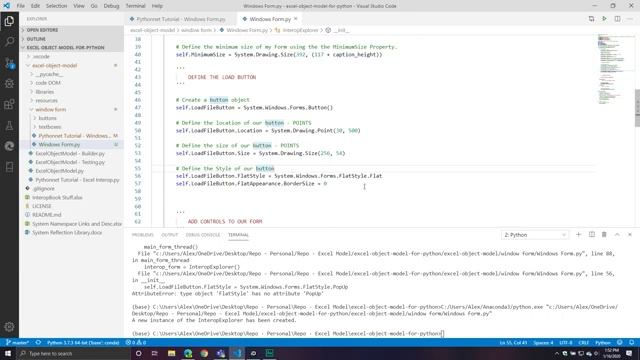The height and width of the screenshot is (360, 640).
Task: Switch to the Pythonnet Tutorial - Windows Form.py tab
Action: point(180,19)
